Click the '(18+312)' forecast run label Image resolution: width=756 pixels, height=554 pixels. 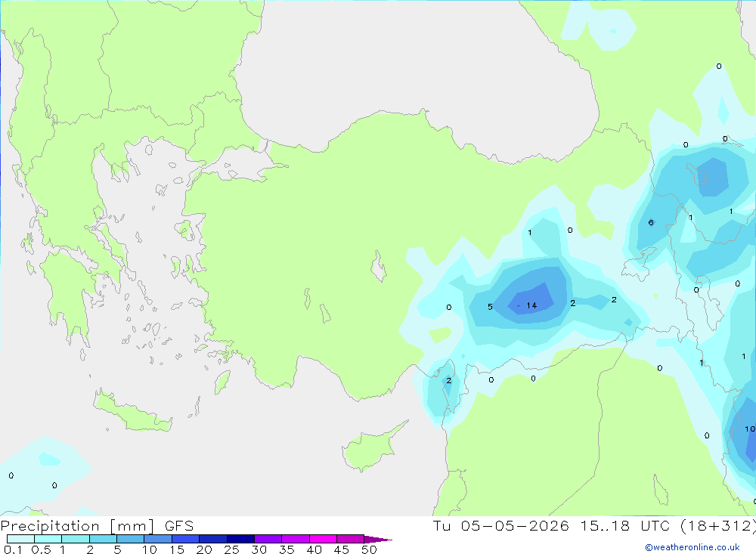[x=718, y=525]
